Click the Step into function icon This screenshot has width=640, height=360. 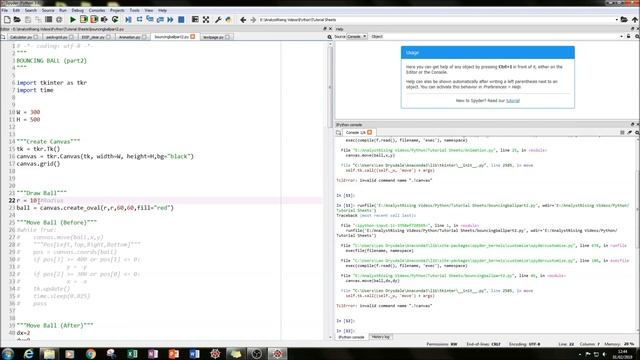pyautogui.click(x=150, y=19)
